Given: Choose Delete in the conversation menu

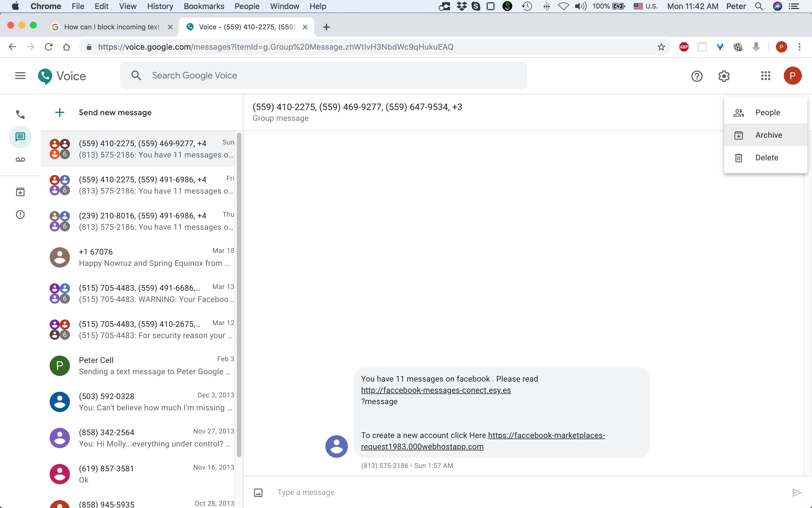Looking at the screenshot, I should [x=765, y=157].
